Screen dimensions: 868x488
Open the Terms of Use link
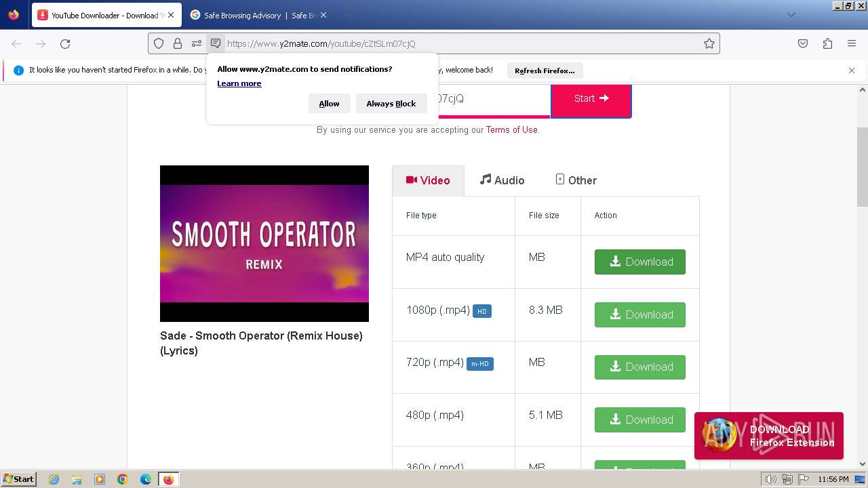511,129
